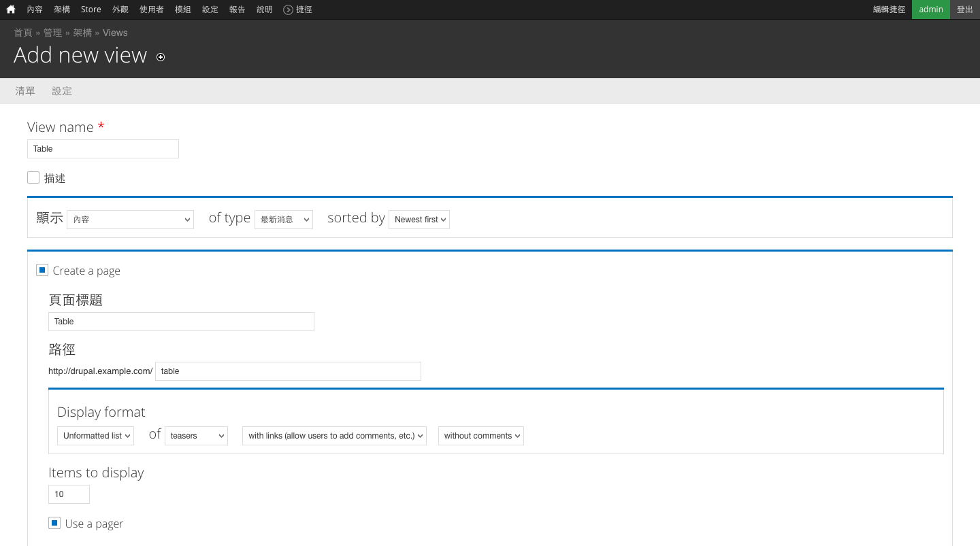980x546 pixels.
Task: Switch to the 設定 tab below title
Action: [x=62, y=91]
